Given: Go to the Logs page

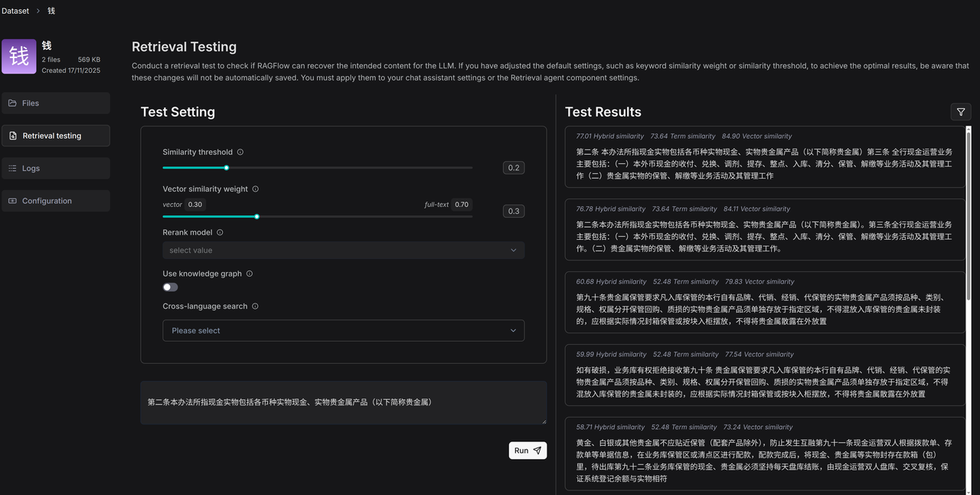Looking at the screenshot, I should pyautogui.click(x=55, y=169).
